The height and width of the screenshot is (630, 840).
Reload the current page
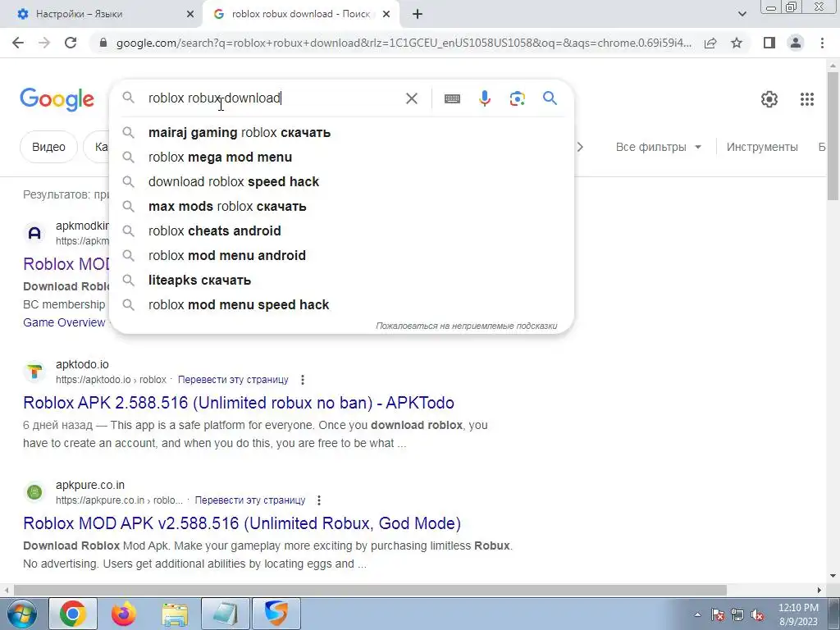pos(71,43)
